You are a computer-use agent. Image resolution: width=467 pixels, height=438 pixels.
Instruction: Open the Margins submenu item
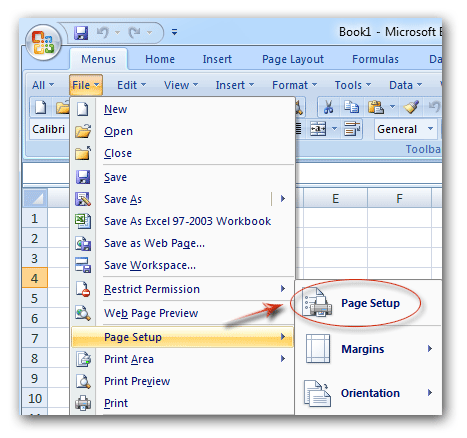[x=368, y=349]
